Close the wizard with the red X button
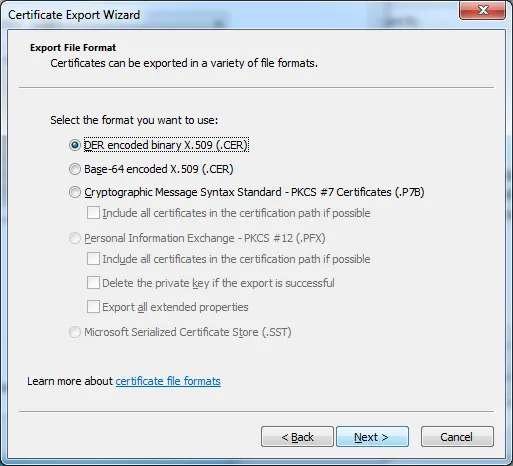The image size is (513, 466). coord(482,10)
